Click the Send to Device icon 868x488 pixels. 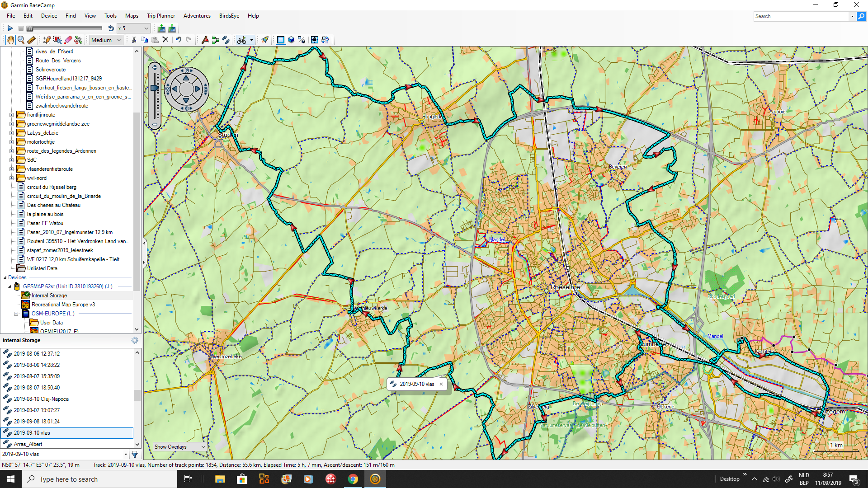[x=161, y=28]
